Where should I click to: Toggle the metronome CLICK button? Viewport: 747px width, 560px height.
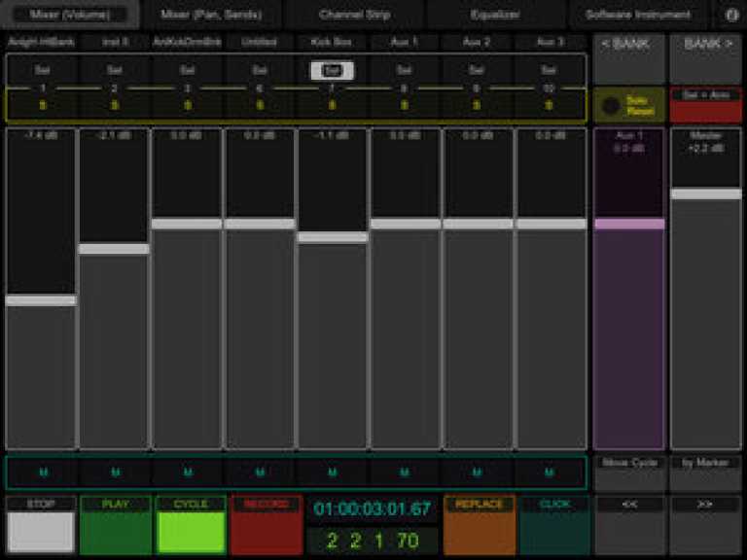click(554, 525)
